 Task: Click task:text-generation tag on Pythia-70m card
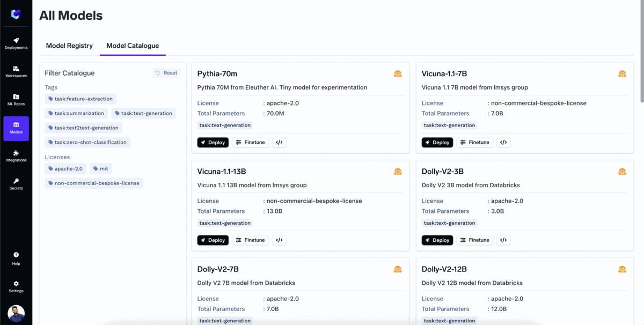point(225,125)
